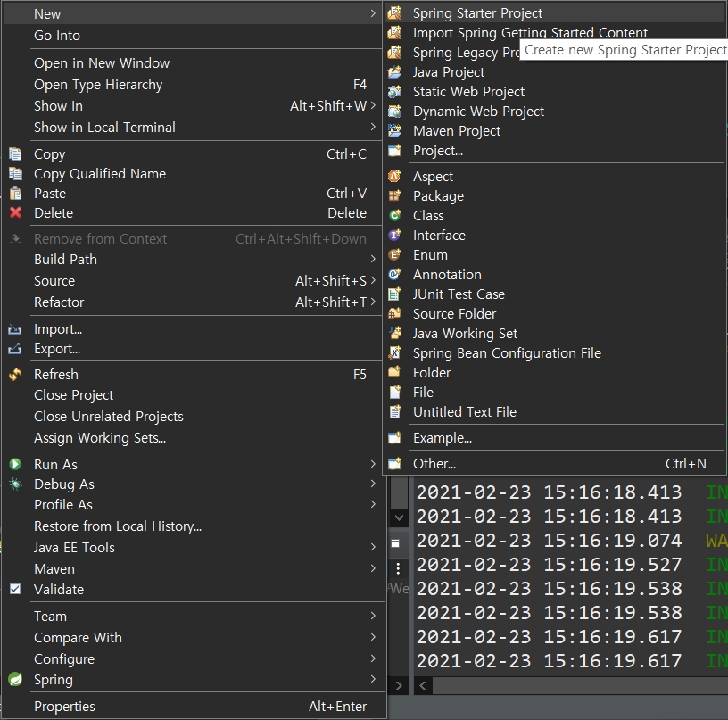728x720 pixels.
Task: Choose Copy Qualified Name
Action: 192,174
